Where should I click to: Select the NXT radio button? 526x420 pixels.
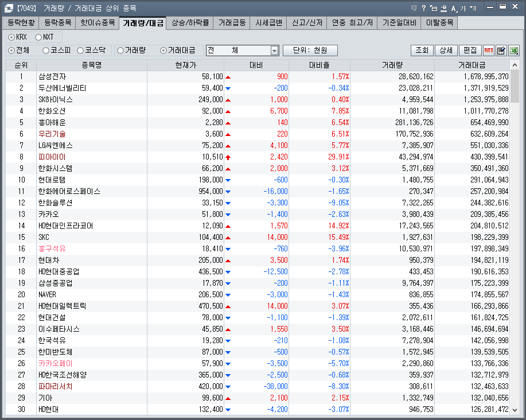click(x=38, y=37)
